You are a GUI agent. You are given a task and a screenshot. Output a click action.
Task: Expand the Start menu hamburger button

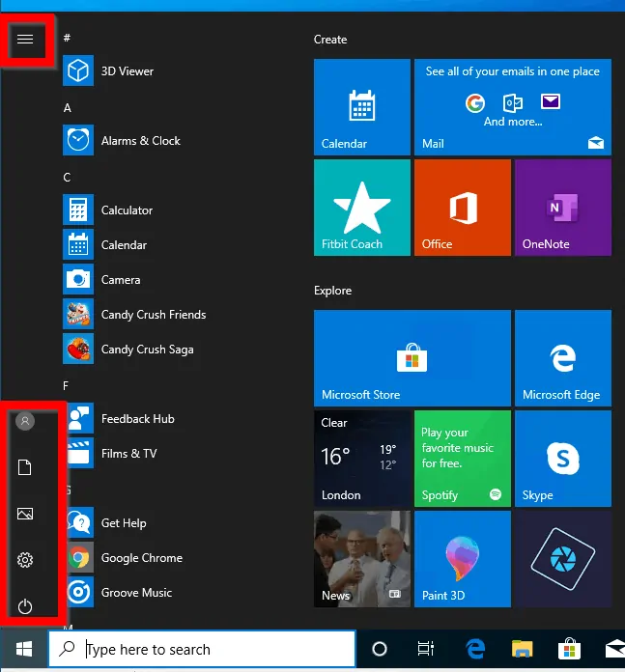pos(25,39)
